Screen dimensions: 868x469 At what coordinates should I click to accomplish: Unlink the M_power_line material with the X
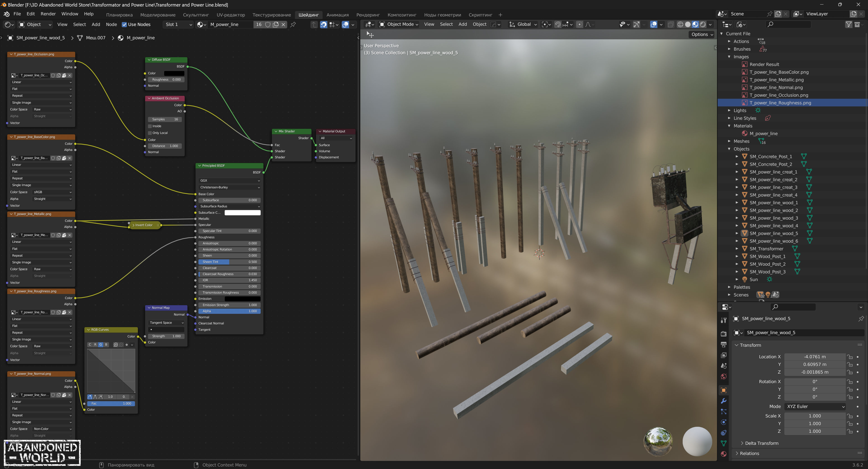284,24
